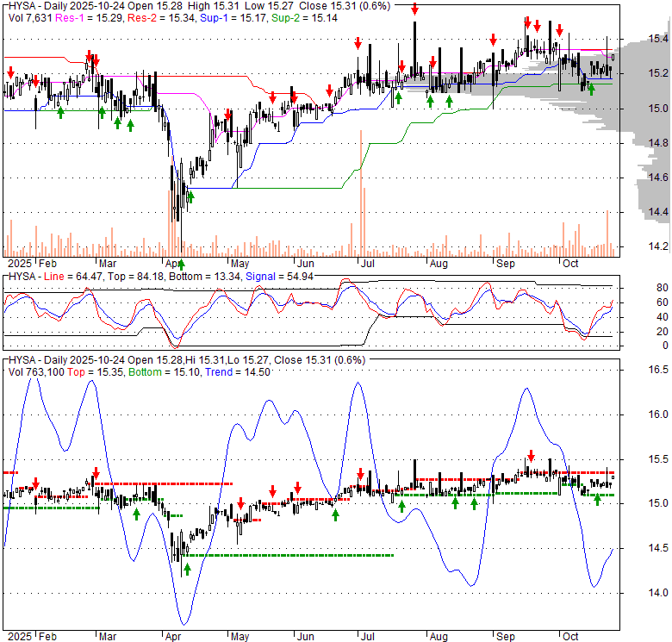Click 'Aug' on the bottom chart's date axis

click(439, 637)
